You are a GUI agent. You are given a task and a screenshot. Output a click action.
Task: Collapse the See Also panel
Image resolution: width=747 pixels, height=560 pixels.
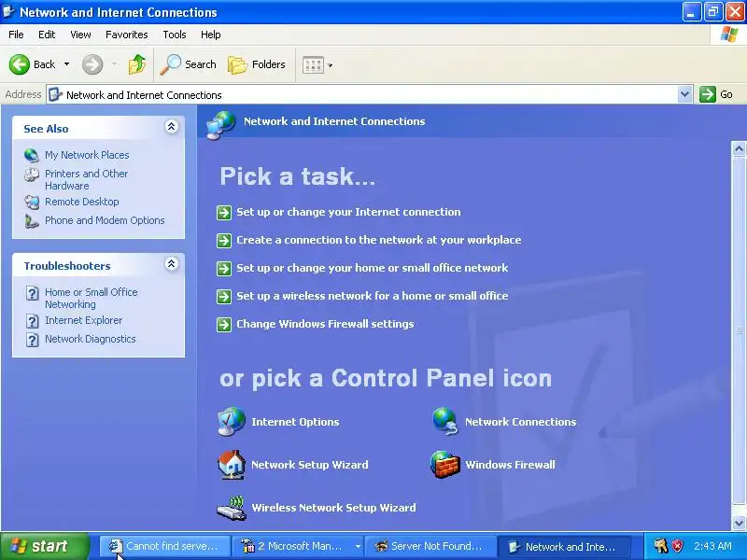click(172, 127)
